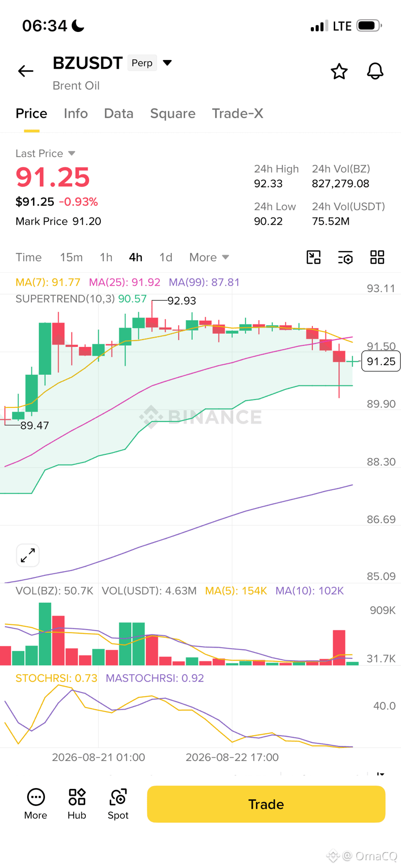Tap the VOL(BZ): 50.7K label

(54, 590)
